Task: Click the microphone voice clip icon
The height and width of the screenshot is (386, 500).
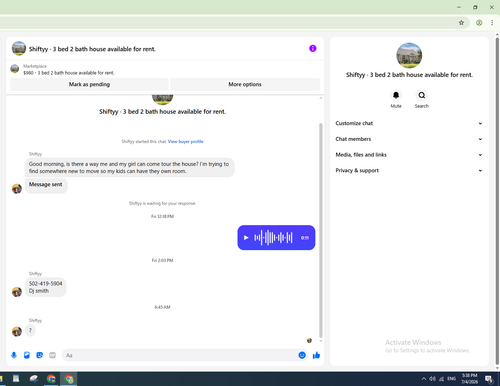Action: (14, 355)
